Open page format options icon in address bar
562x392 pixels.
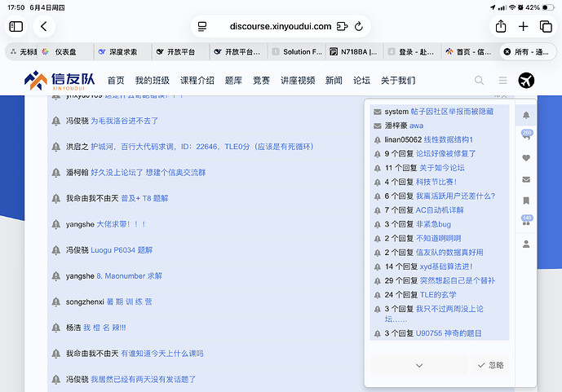(202, 27)
